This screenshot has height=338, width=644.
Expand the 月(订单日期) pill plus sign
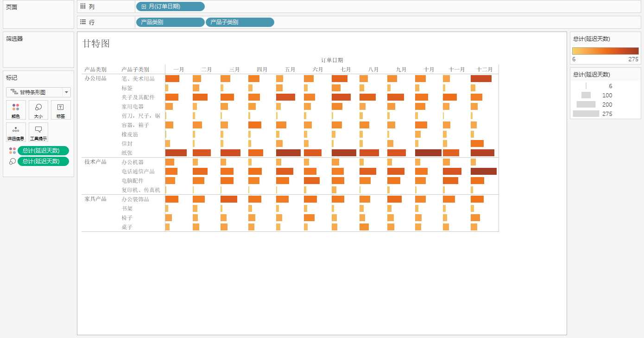click(144, 6)
